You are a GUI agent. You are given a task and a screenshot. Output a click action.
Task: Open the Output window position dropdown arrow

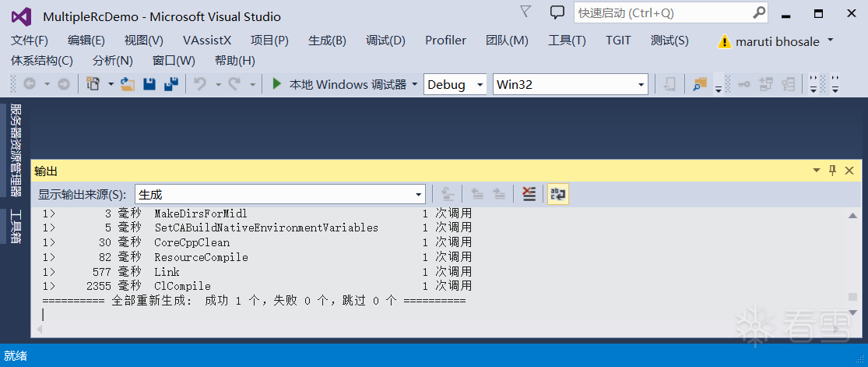point(816,170)
